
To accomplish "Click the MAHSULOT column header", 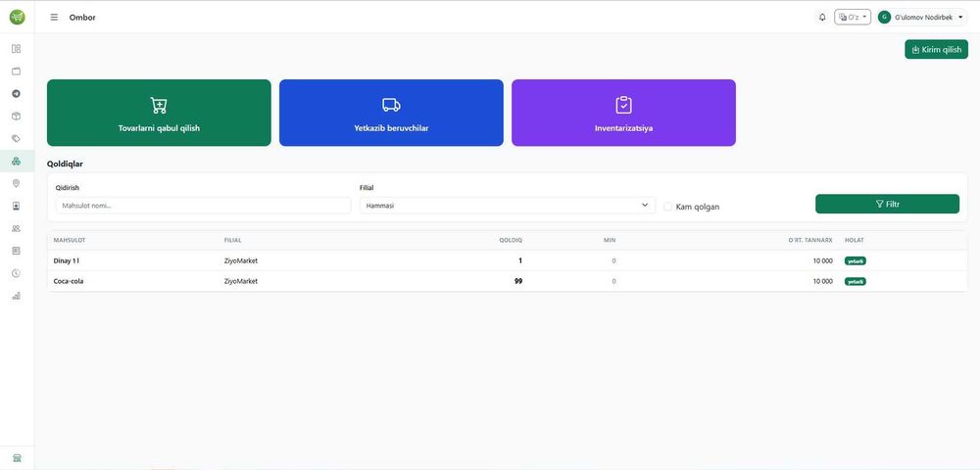I will click(70, 240).
